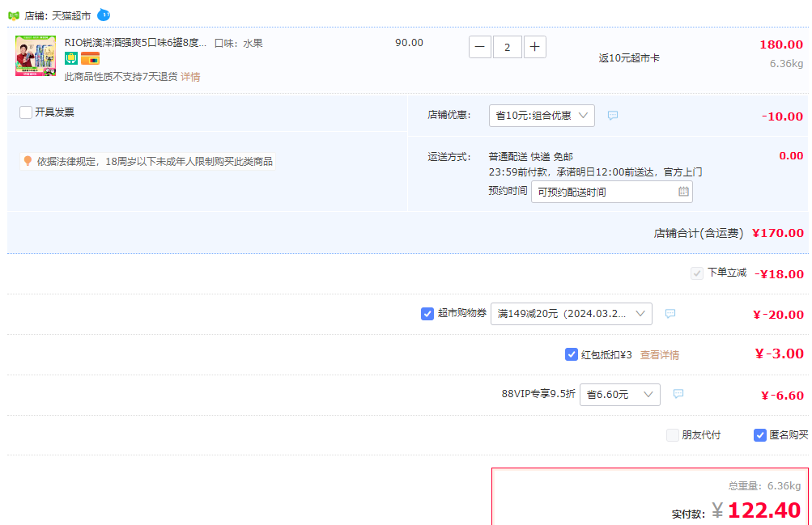Image resolution: width=812 pixels, height=525 pixels.
Task: Click the 店铺: 天猫超市 store name
Action: tap(57, 16)
